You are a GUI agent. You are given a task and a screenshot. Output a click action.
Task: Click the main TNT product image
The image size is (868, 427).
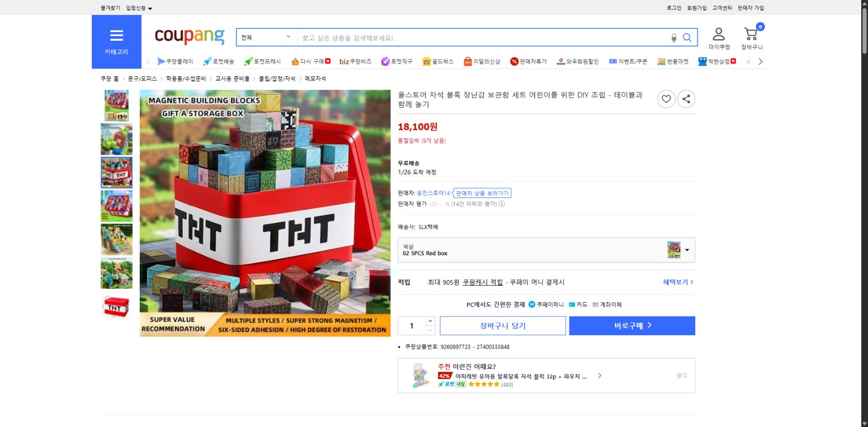[x=265, y=213]
